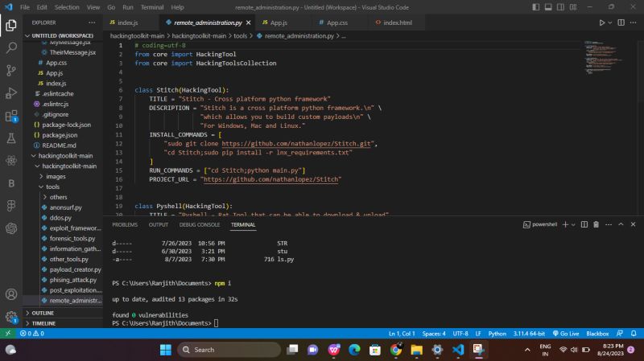Open package.json in the explorer
Image resolution: width=644 pixels, height=361 pixels.
(60, 135)
